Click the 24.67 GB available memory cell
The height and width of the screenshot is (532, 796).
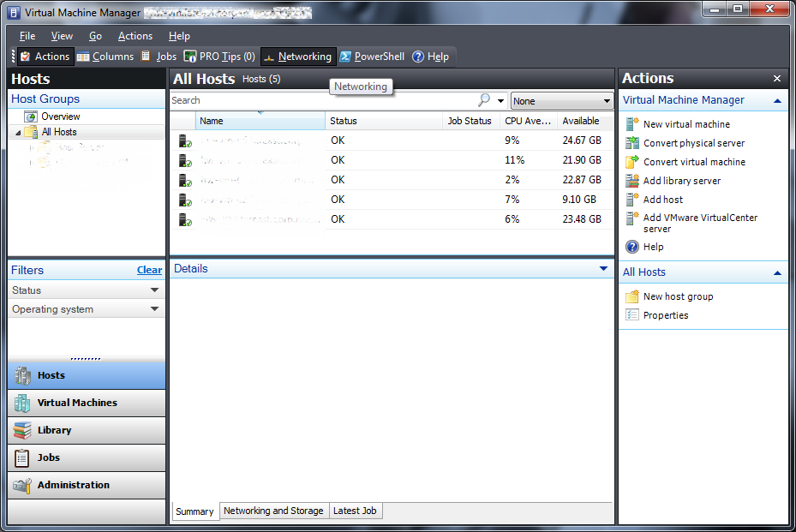point(582,140)
